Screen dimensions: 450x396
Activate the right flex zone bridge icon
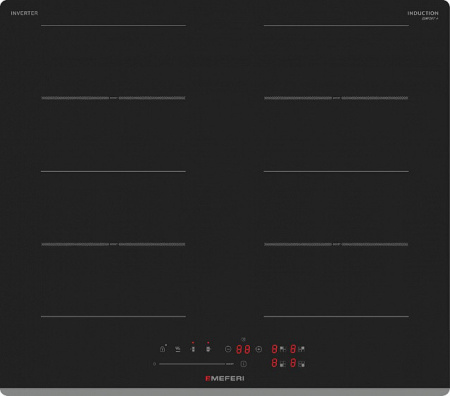(x=208, y=349)
